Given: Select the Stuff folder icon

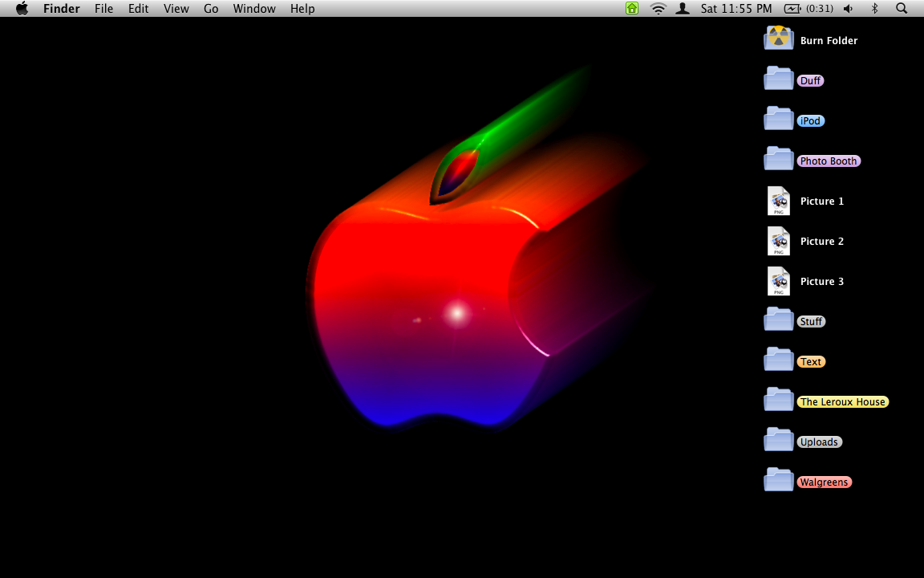Looking at the screenshot, I should (779, 319).
